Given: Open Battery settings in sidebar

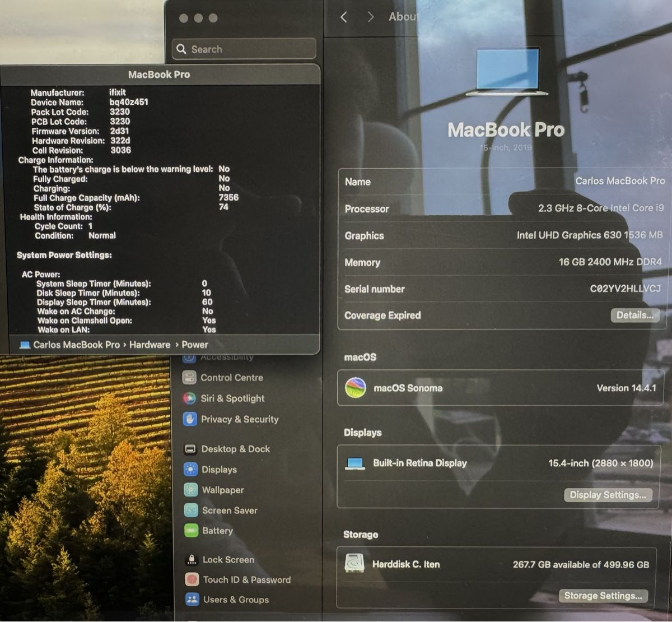Looking at the screenshot, I should click(208, 531).
